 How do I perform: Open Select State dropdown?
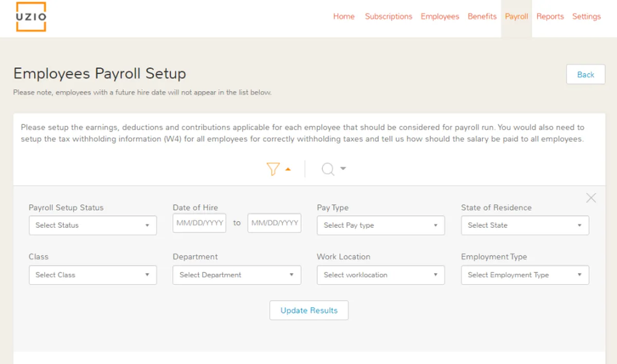(x=525, y=225)
